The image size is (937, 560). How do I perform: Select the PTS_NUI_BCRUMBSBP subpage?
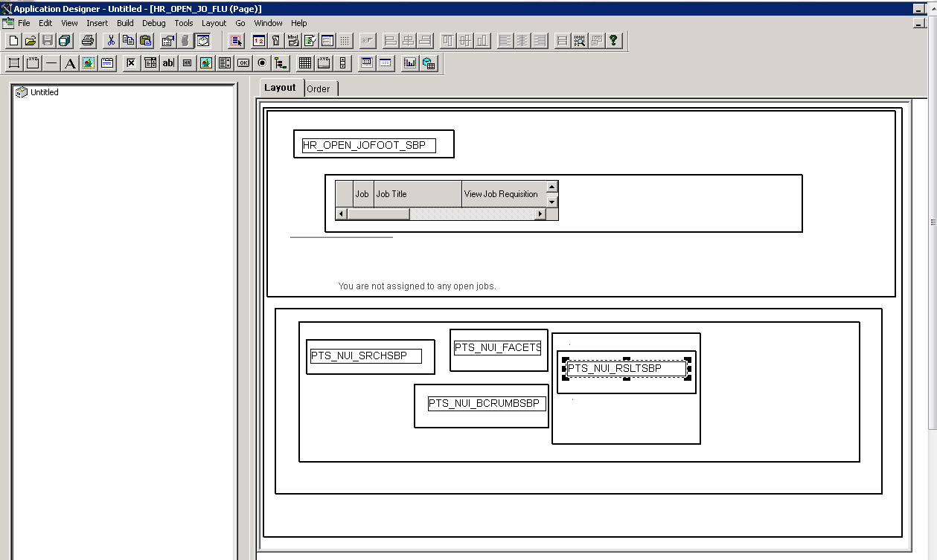(487, 404)
